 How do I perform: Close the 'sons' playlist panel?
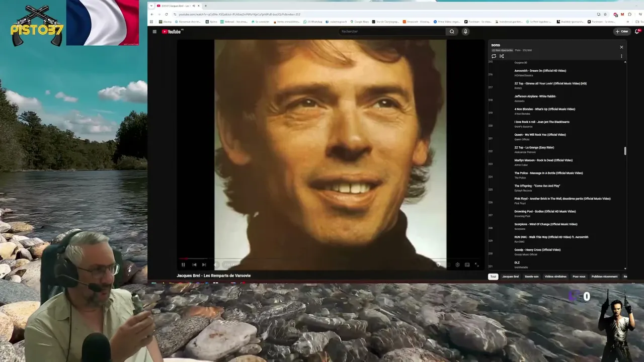621,47
